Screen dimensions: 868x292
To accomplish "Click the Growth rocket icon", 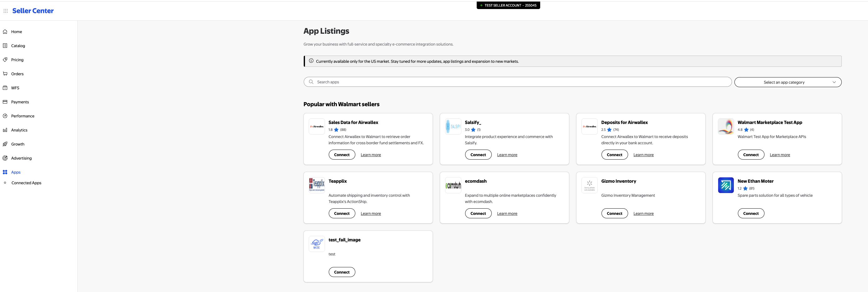I will (x=5, y=144).
